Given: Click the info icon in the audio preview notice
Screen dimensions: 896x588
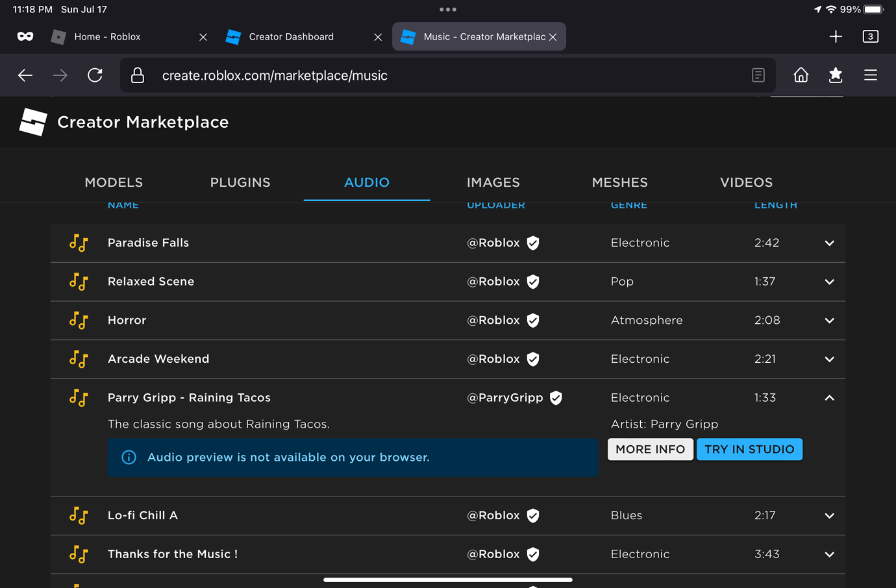Looking at the screenshot, I should coord(129,457).
